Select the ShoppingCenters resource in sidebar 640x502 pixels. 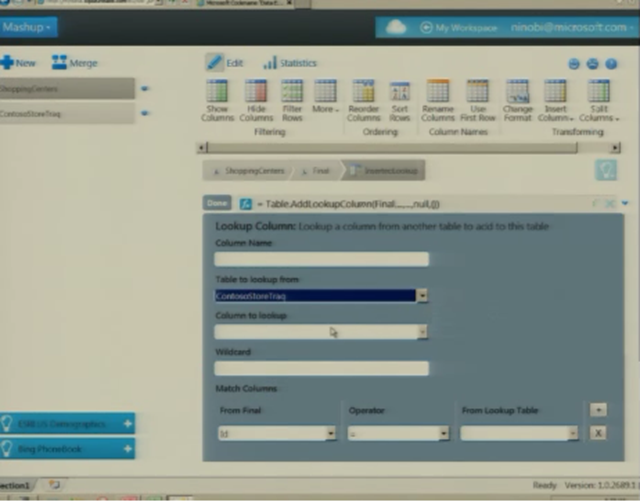click(x=67, y=89)
